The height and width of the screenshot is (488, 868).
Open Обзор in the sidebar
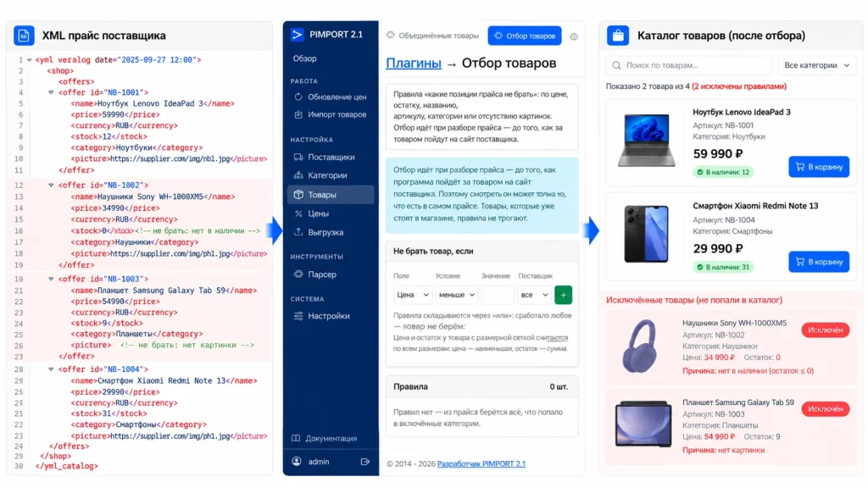305,58
